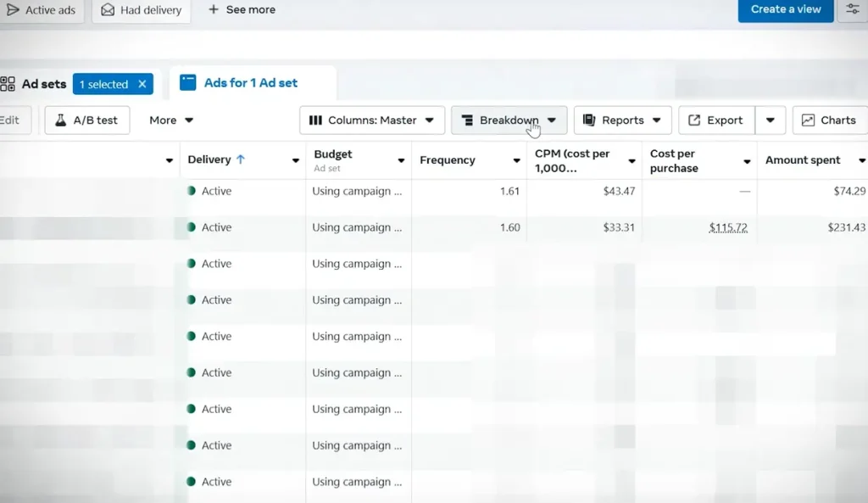Open the Active ads view
Screen dimensions: 868x503
coord(41,10)
